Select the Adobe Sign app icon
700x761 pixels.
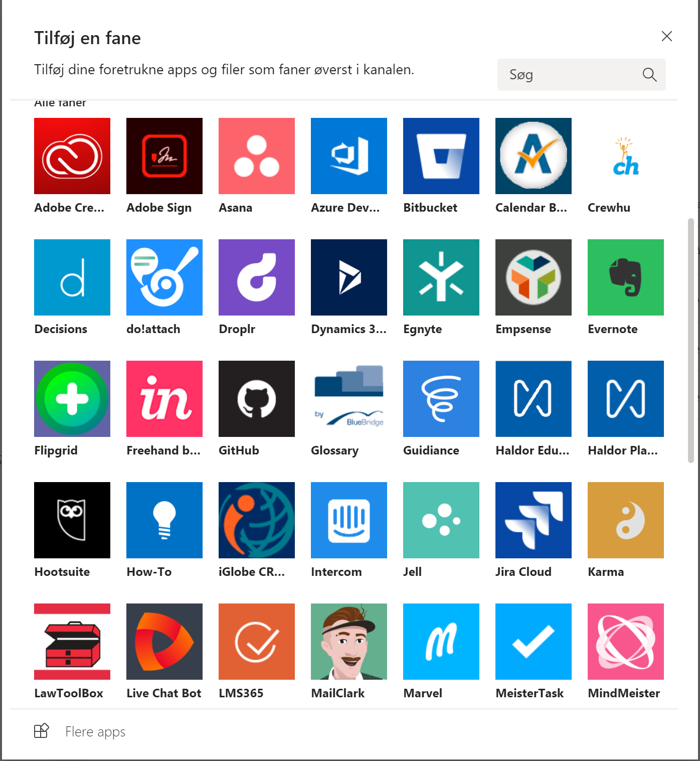click(164, 156)
